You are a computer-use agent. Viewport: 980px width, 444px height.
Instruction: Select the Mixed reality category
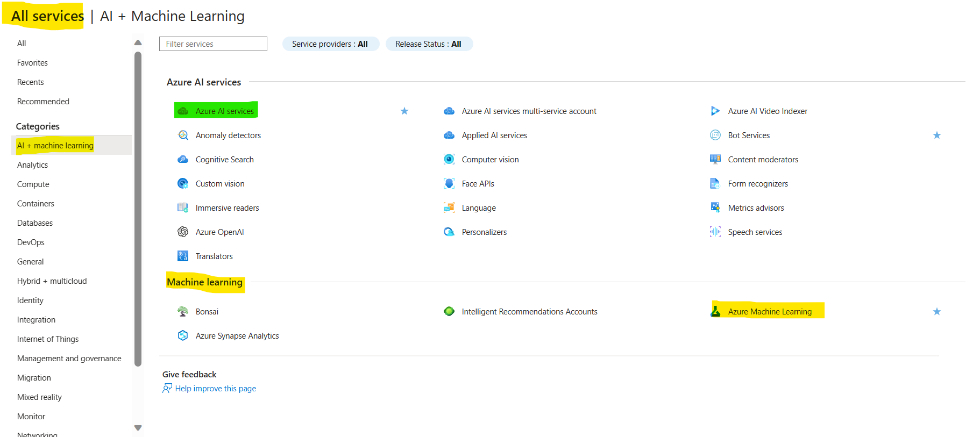tap(39, 397)
